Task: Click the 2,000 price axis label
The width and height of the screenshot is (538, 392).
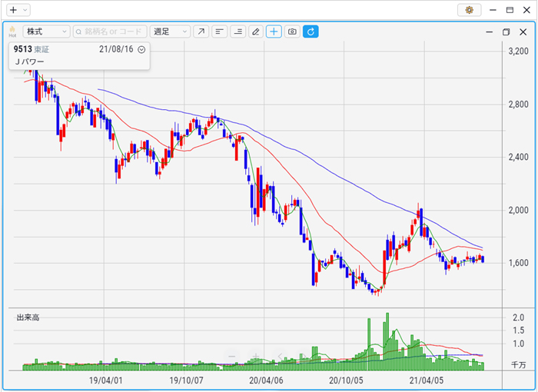Action: (x=519, y=210)
